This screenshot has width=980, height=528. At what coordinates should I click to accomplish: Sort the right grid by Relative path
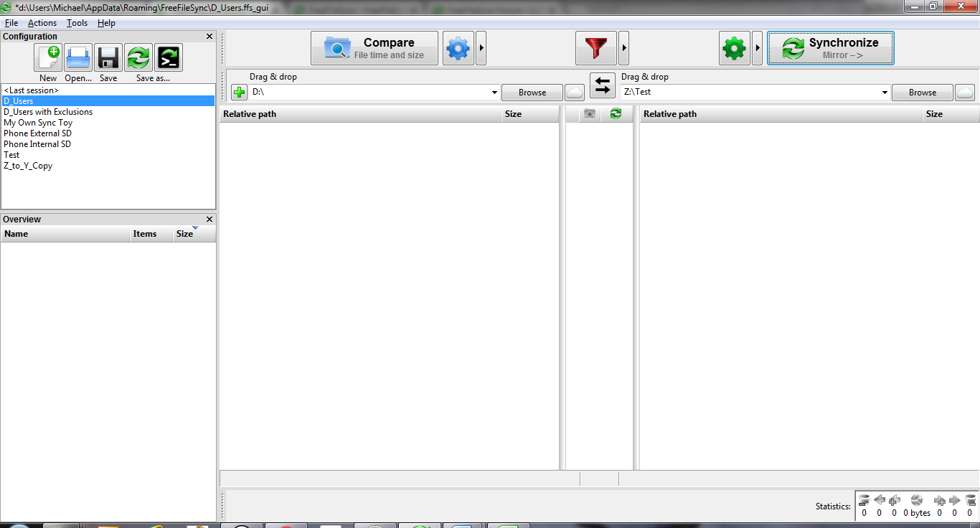781,114
